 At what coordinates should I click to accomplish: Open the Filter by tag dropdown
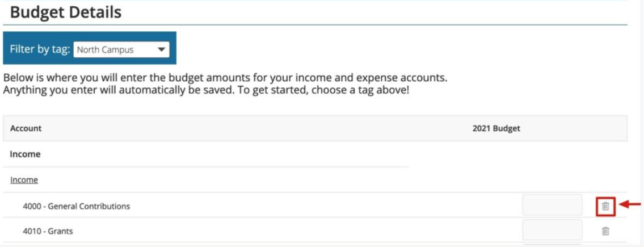121,50
